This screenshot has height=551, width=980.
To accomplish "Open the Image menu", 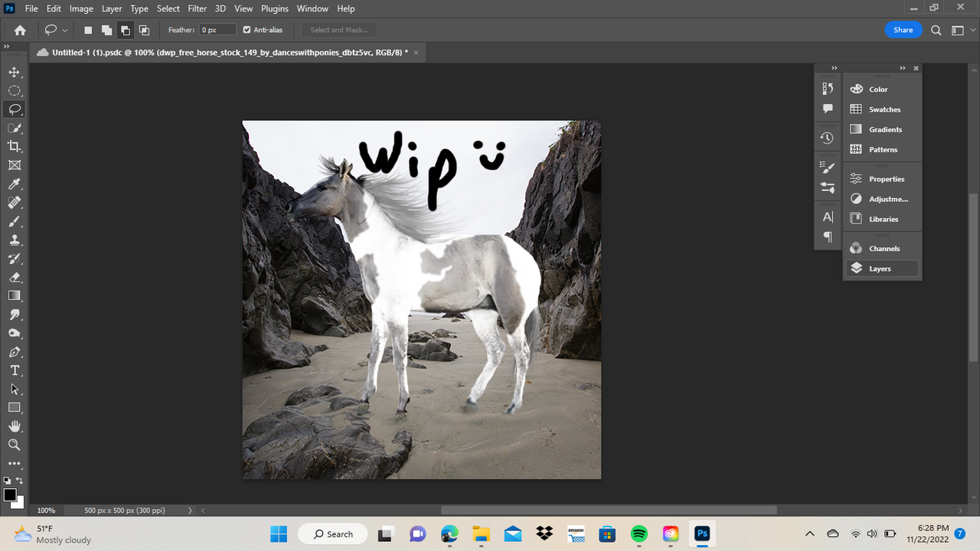I will click(x=81, y=8).
